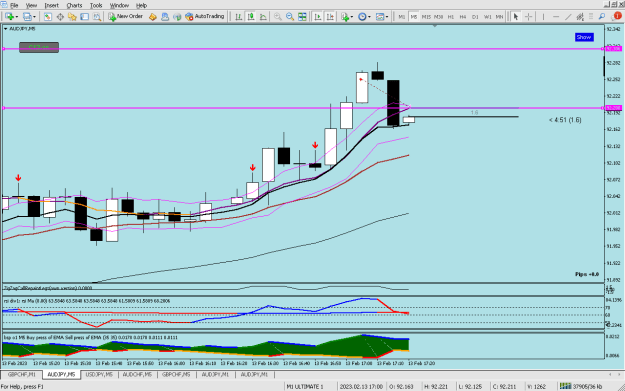Launch MetaEditor from the yellow book icon
625x391 pixels.
tap(153, 16)
